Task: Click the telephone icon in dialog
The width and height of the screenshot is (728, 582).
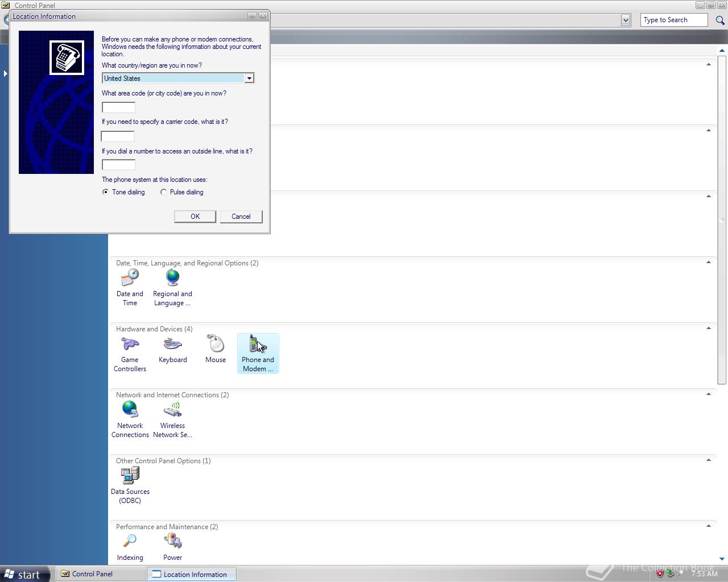Action: pyautogui.click(x=67, y=57)
